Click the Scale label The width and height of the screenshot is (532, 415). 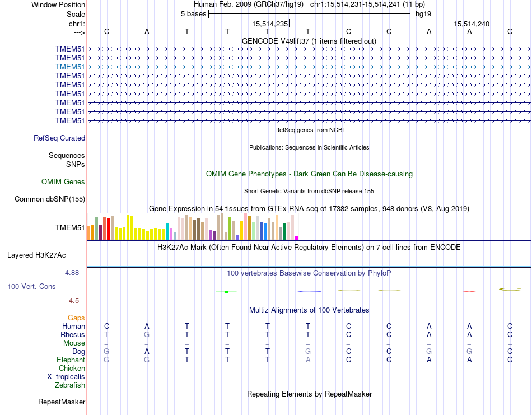[x=76, y=14]
